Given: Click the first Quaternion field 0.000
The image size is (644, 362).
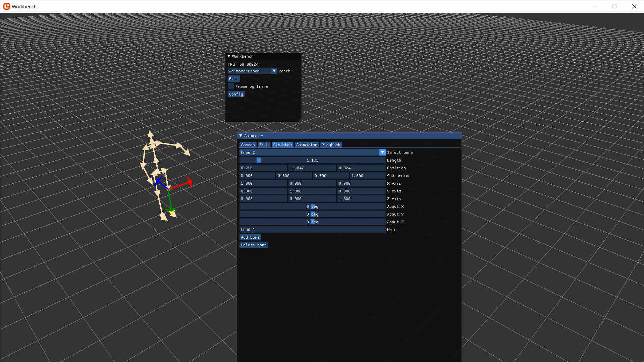Looking at the screenshot, I should (257, 176).
